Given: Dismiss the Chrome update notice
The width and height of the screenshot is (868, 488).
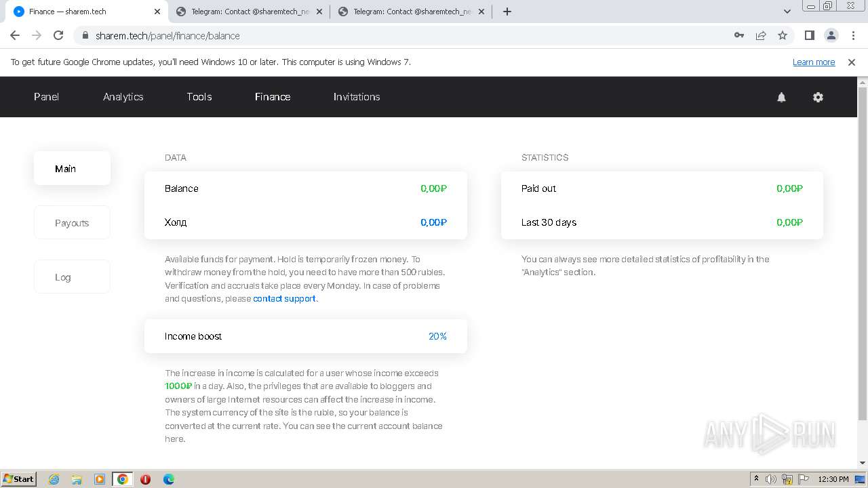Looking at the screenshot, I should click(x=852, y=62).
